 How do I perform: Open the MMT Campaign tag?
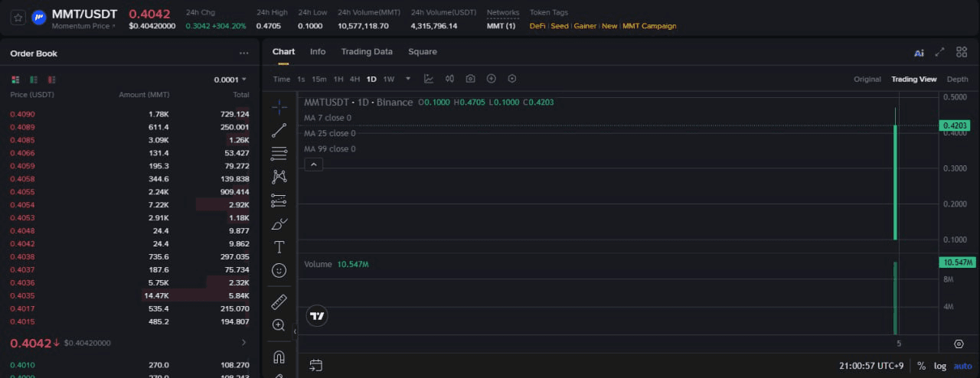649,26
